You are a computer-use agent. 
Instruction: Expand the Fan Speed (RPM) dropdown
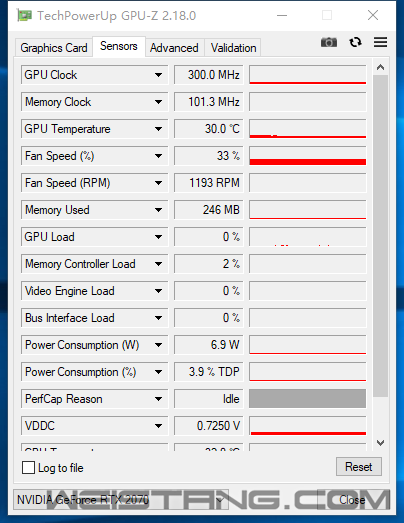click(x=158, y=183)
